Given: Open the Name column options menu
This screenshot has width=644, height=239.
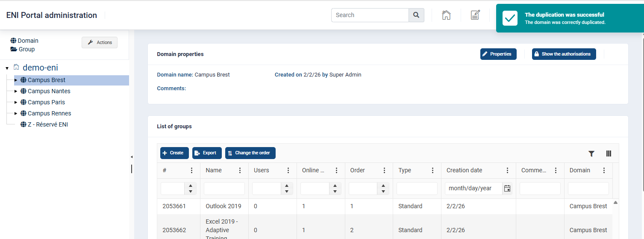Looking at the screenshot, I should 240,170.
